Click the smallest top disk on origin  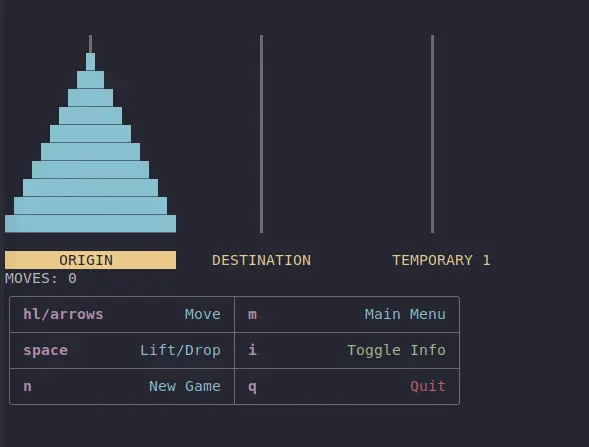click(91, 62)
